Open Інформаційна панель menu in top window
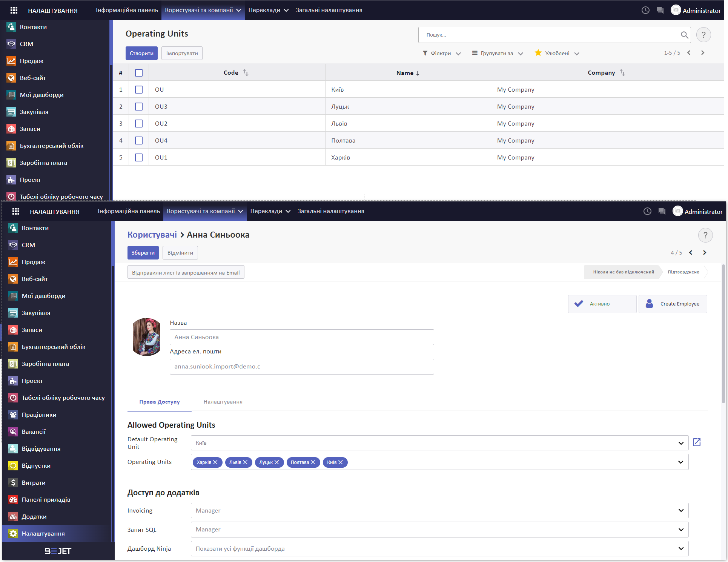Image resolution: width=728 pixels, height=562 pixels. (x=127, y=10)
